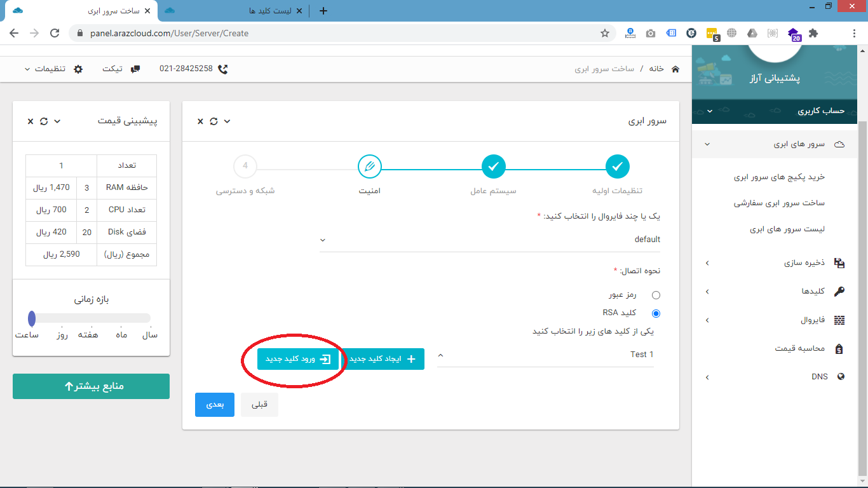Switch to the key list browser tab
The width and height of the screenshot is (868, 488).
click(x=235, y=11)
